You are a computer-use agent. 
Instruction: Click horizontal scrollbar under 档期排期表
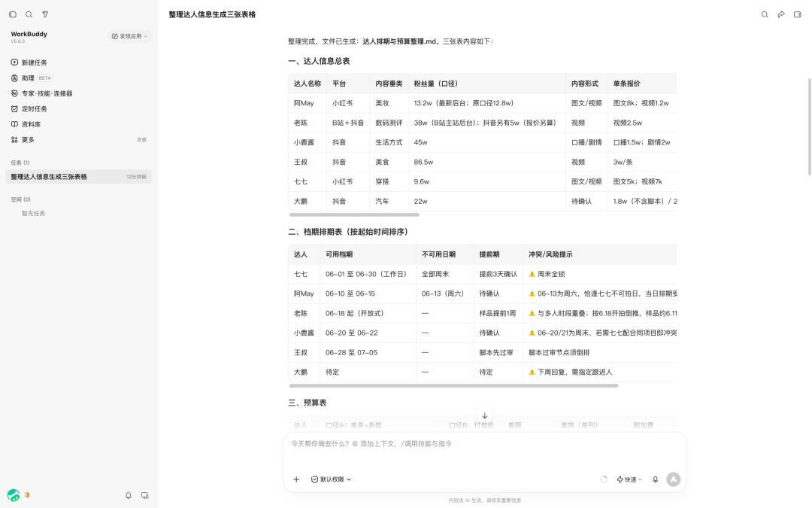pos(453,385)
